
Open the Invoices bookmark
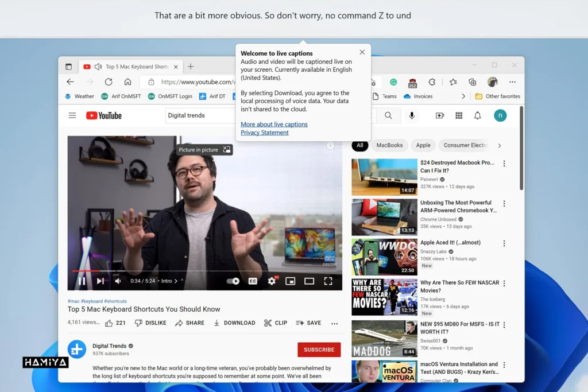coord(418,96)
